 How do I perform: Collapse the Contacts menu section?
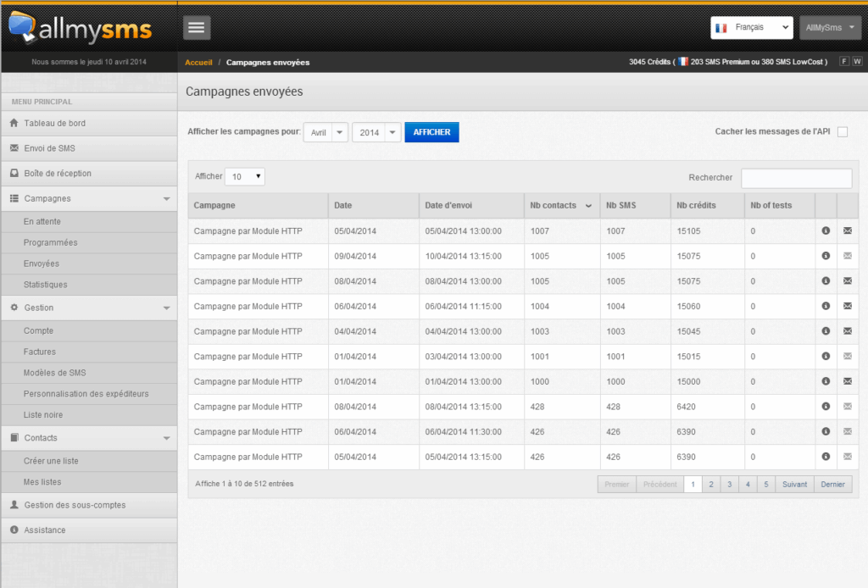click(89, 437)
